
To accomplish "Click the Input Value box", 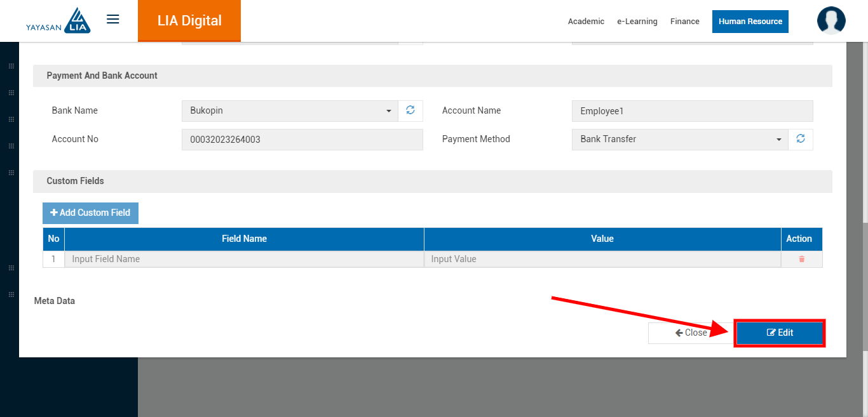I will point(602,259).
